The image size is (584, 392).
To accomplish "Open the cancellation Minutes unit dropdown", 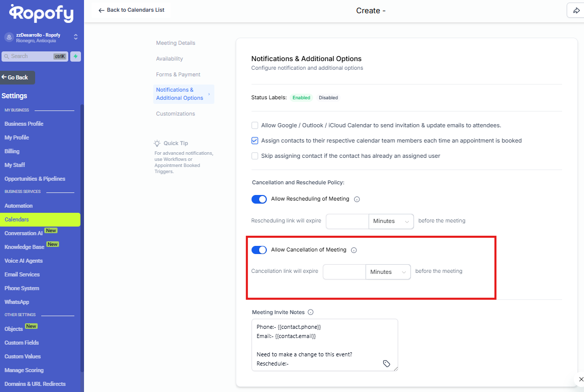I will (x=388, y=272).
